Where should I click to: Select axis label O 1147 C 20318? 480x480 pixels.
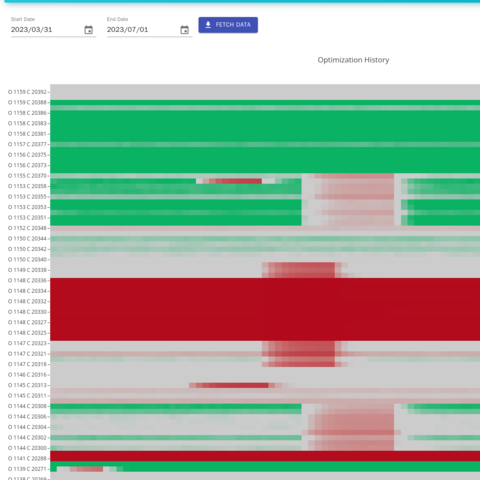coord(27,364)
